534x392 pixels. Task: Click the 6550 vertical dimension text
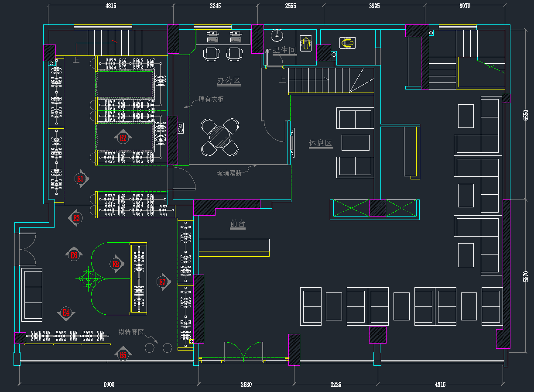[x=525, y=114]
